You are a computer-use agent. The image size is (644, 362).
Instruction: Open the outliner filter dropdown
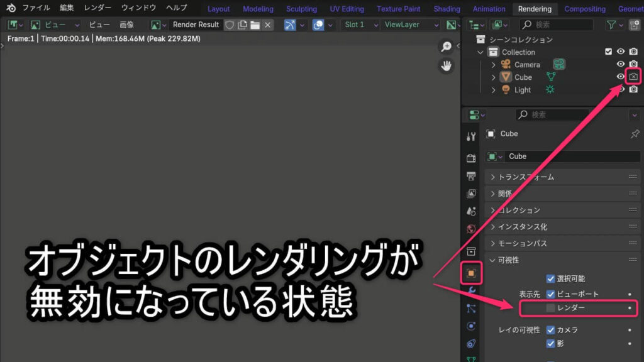(x=615, y=25)
